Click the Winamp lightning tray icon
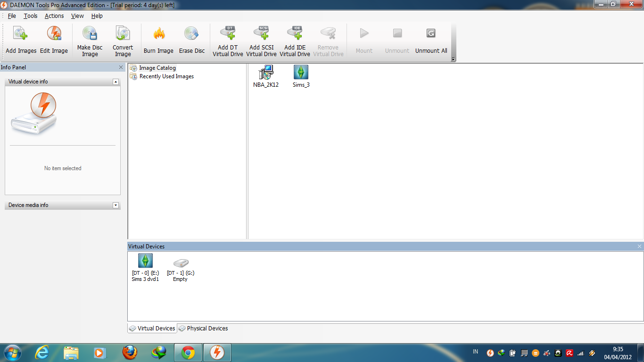This screenshot has width=644, height=362. [x=592, y=353]
